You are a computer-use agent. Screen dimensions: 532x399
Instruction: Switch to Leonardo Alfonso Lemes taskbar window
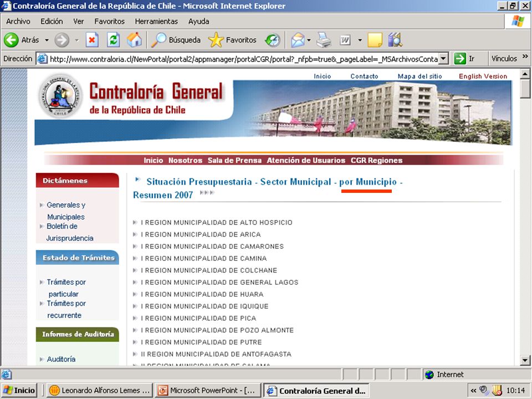tap(99, 391)
